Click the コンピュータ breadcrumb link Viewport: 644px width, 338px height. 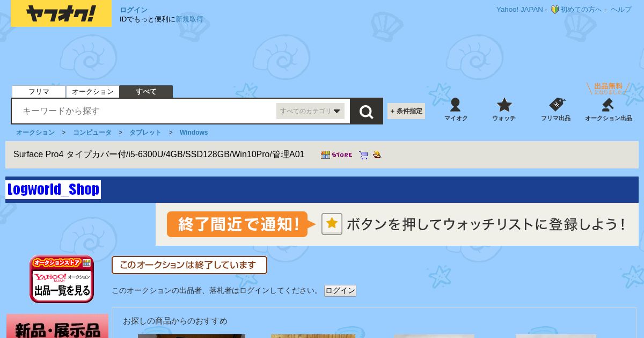tap(92, 133)
